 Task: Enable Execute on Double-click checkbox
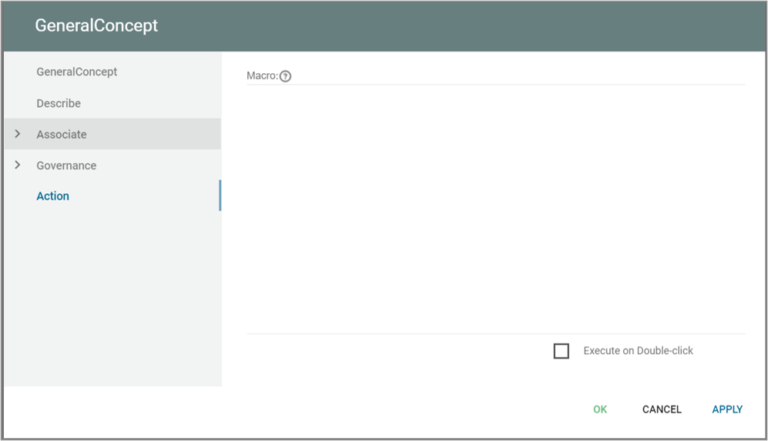click(561, 351)
